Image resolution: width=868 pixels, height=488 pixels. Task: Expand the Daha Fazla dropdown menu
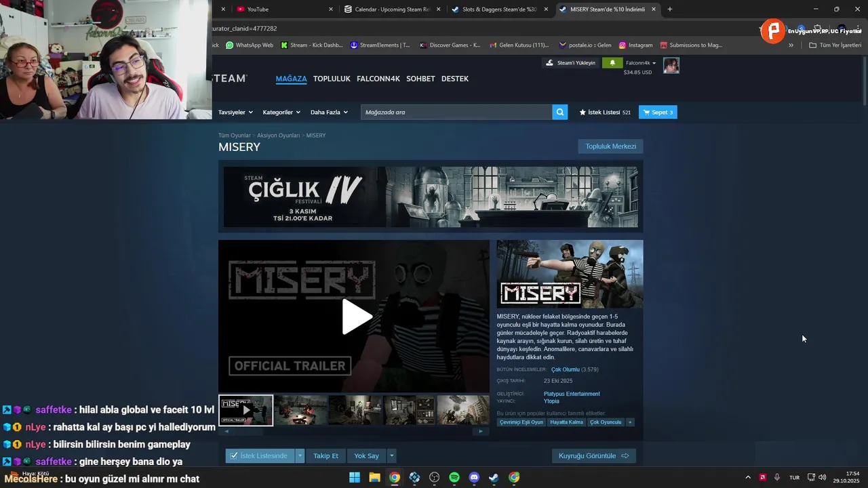(329, 112)
